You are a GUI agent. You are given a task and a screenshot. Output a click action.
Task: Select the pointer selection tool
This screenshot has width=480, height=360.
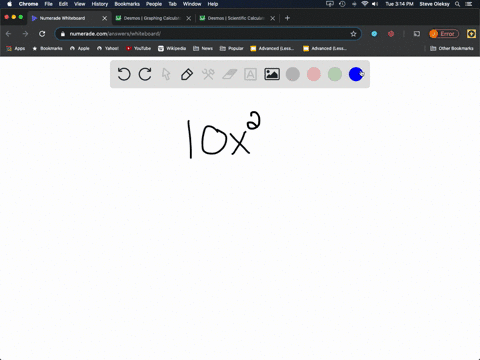coord(166,74)
